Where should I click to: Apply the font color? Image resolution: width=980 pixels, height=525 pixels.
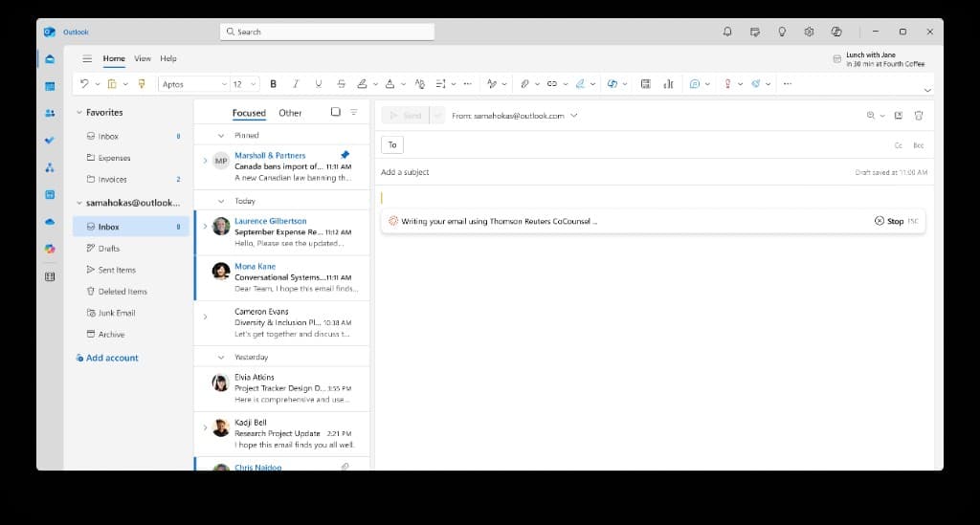tap(390, 83)
